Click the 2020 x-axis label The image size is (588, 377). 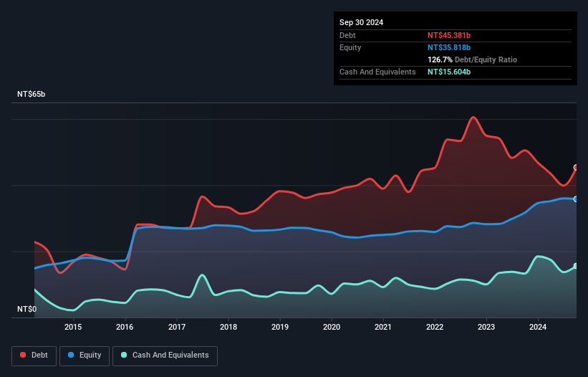click(332, 327)
